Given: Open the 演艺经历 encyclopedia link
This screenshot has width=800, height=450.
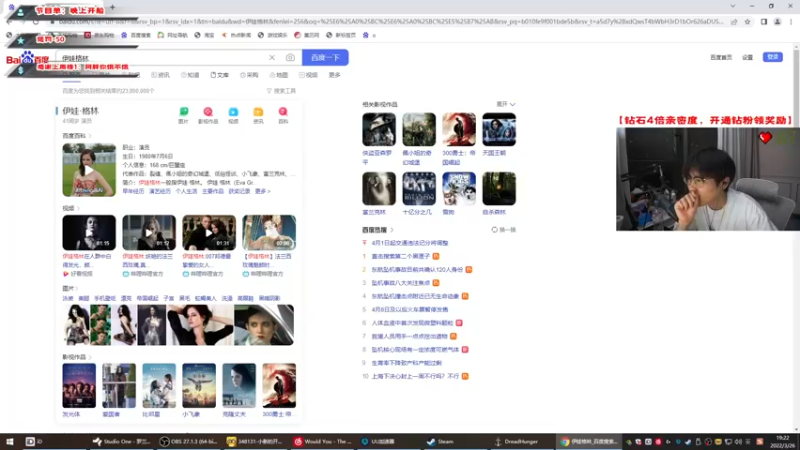Looking at the screenshot, I should tap(160, 191).
